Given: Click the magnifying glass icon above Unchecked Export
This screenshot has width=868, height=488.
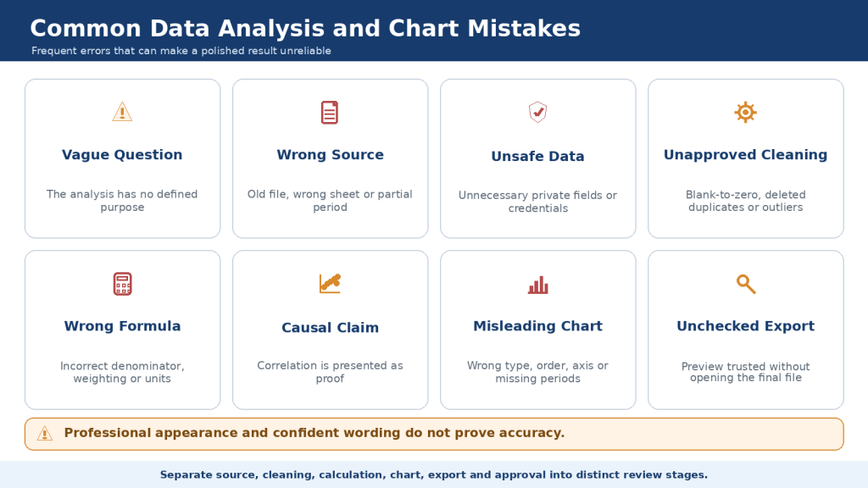Looking at the screenshot, I should tap(746, 284).
